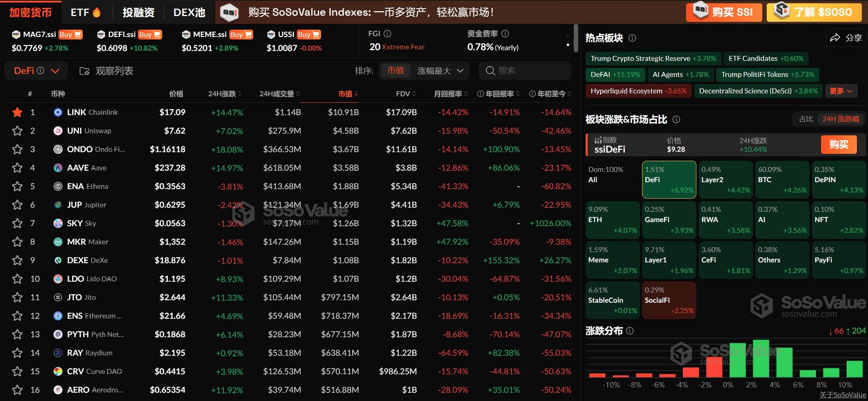The width and height of the screenshot is (868, 401).
Task: Click the Raydium RAY coin logo
Action: (58, 353)
